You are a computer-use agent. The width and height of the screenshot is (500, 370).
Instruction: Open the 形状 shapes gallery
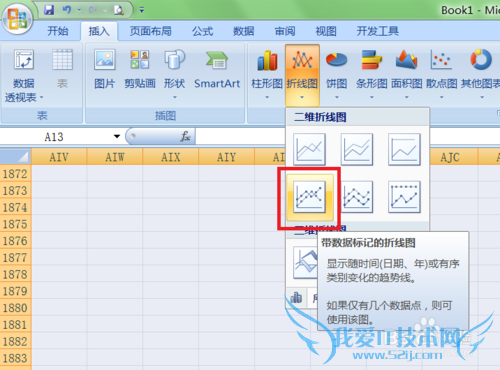tap(175, 73)
